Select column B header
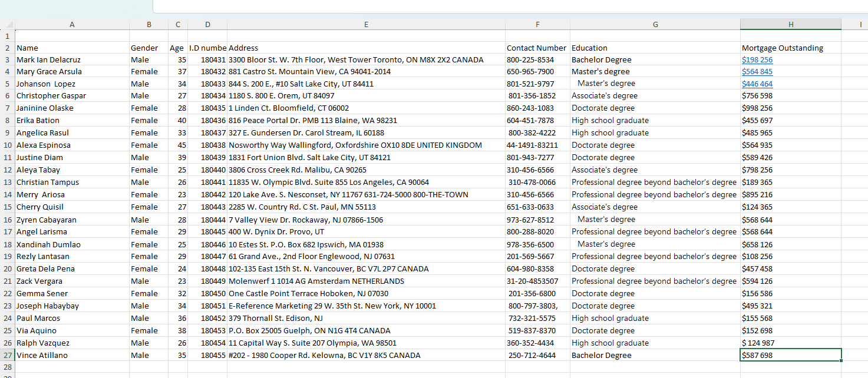 click(x=149, y=24)
